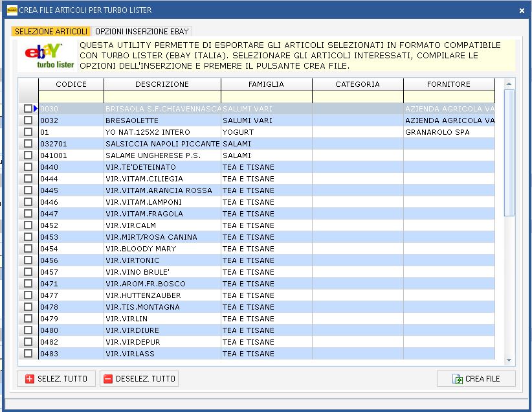Image resolution: width=532 pixels, height=412 pixels.
Task: Tick checkbox for 0457 VIR.VINO BRULE'
Action: click(x=28, y=271)
